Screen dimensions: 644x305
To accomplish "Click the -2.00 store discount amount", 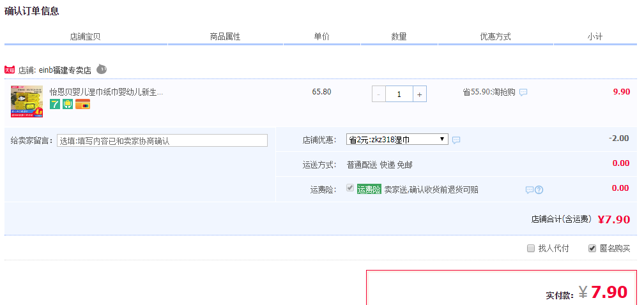I will pyautogui.click(x=619, y=138).
